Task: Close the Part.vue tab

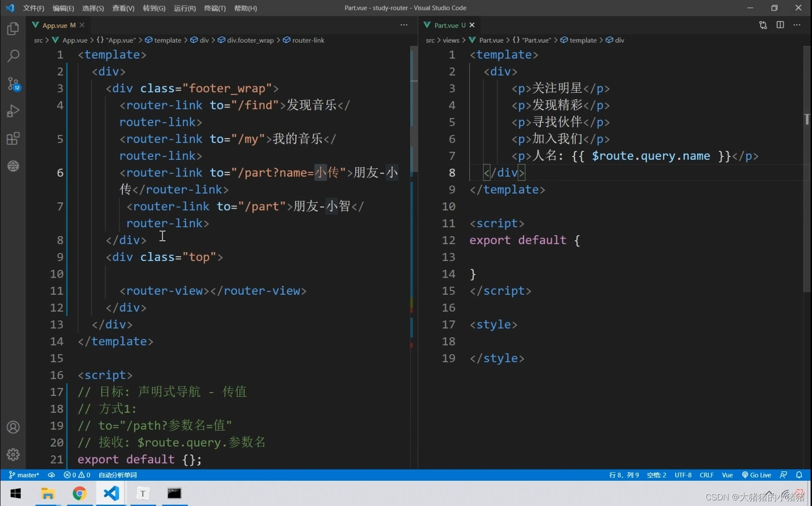Action: click(x=472, y=25)
